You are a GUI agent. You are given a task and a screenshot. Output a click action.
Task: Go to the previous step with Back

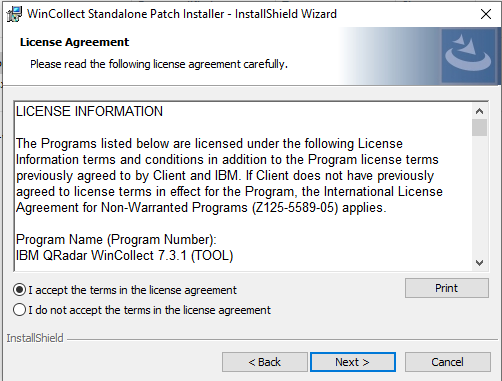click(265, 362)
